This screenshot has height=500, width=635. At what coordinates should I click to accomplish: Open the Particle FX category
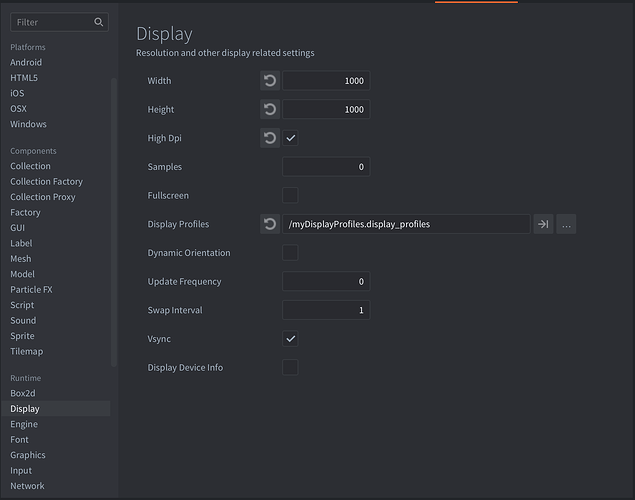pos(31,290)
